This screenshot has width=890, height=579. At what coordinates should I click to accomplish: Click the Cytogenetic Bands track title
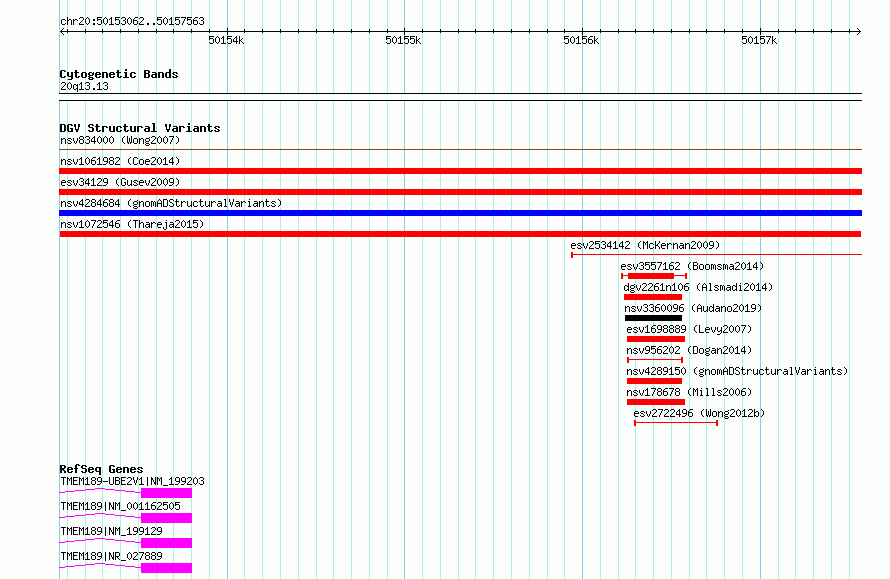[119, 74]
